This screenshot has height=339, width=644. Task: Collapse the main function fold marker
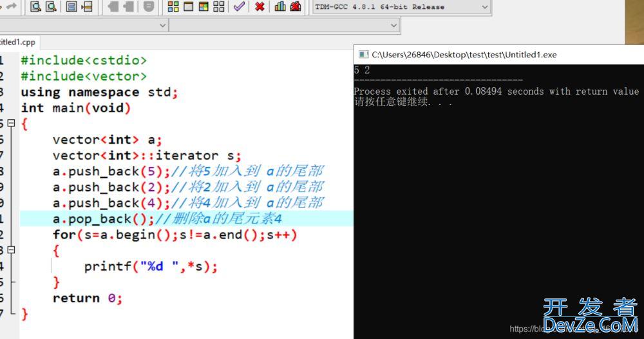(12, 123)
